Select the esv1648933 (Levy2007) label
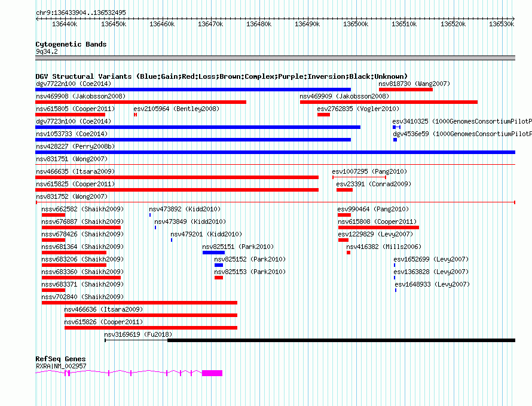This screenshot has width=532, height=406. click(x=432, y=284)
